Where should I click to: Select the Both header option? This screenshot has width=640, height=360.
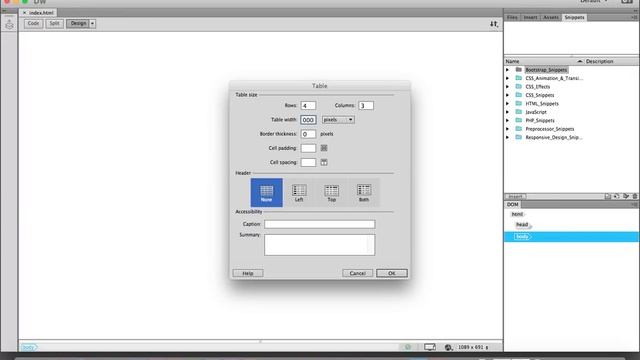point(364,193)
